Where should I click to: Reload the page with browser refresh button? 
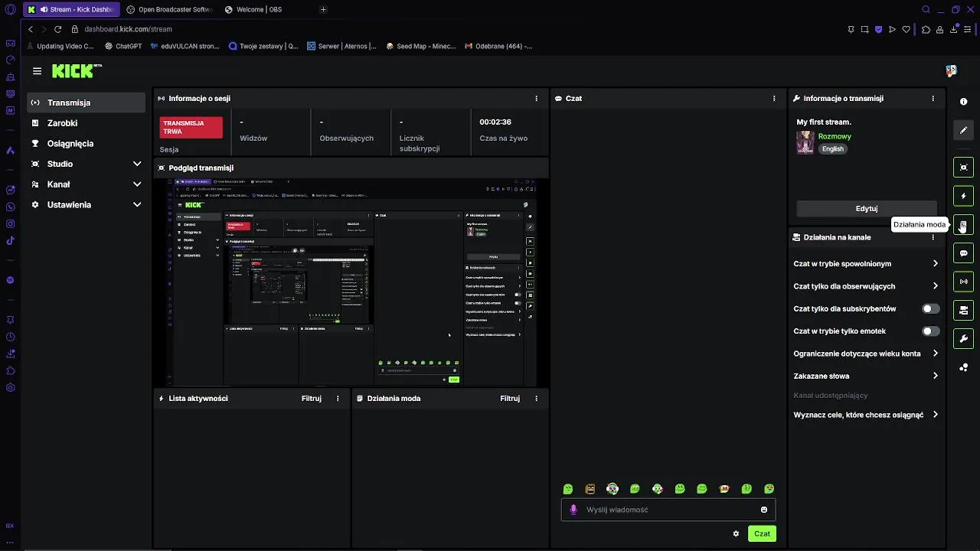tap(57, 29)
